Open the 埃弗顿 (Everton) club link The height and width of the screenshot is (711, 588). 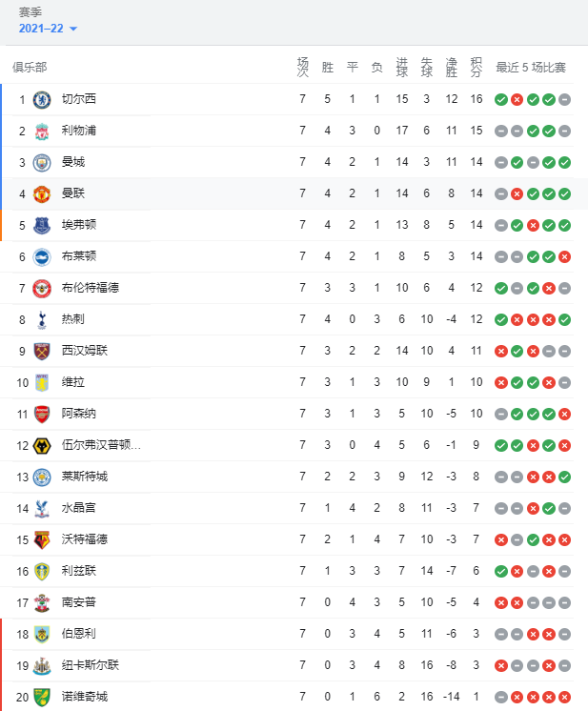(79, 225)
